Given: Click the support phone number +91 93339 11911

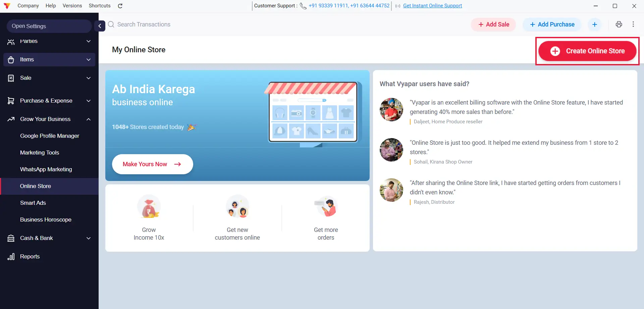Looking at the screenshot, I should pyautogui.click(x=328, y=6).
